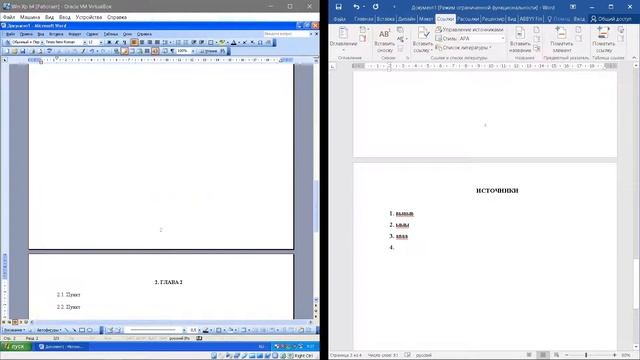Undo last action in Word 2016
The height and width of the screenshot is (360, 640).
[356, 7]
